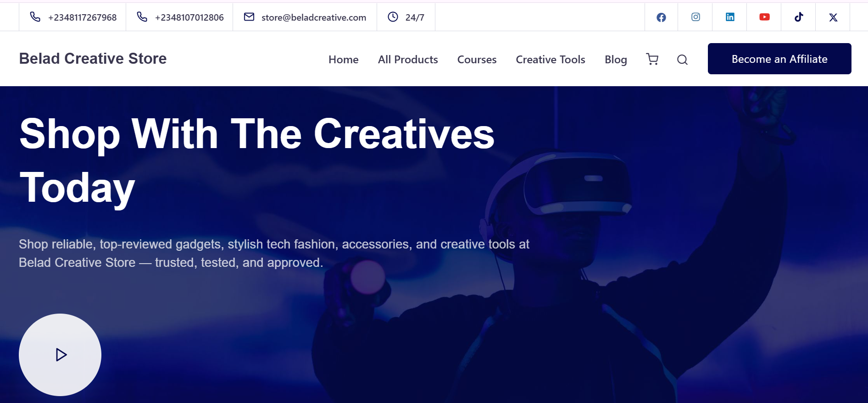868x403 pixels.
Task: Open the X (Twitter) social icon
Action: [833, 17]
